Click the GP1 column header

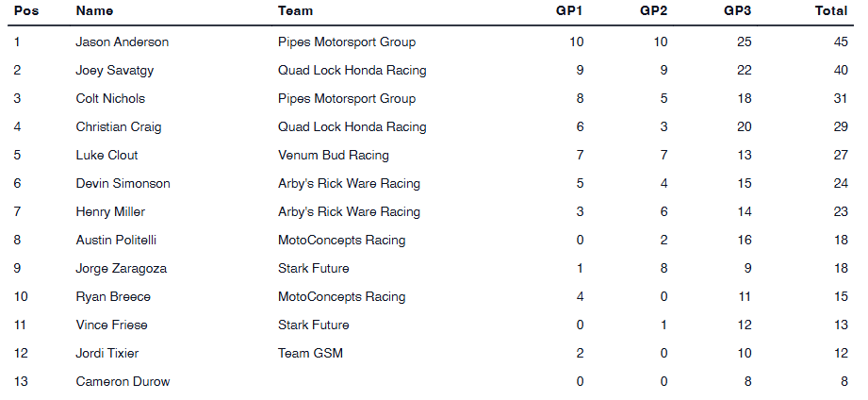569,11
